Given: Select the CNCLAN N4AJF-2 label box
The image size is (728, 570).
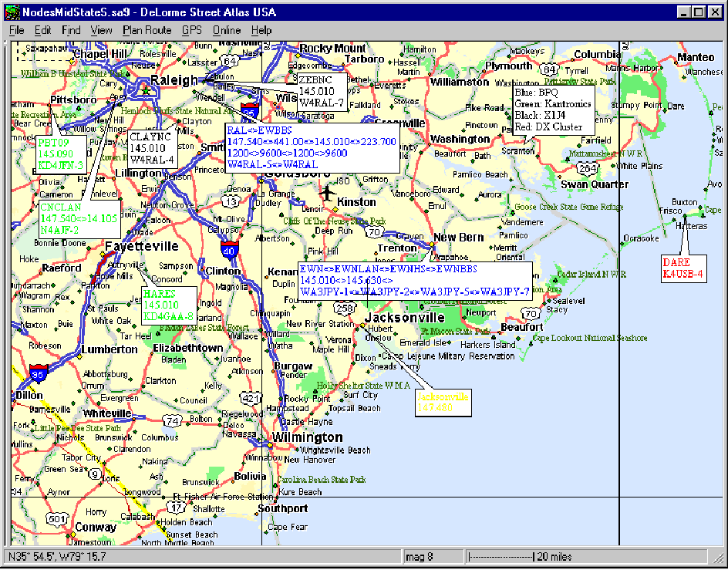Looking at the screenshot, I should (x=80, y=219).
